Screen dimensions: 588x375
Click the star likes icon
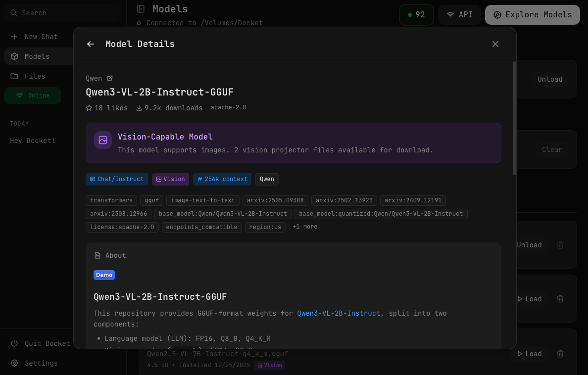[89, 108]
